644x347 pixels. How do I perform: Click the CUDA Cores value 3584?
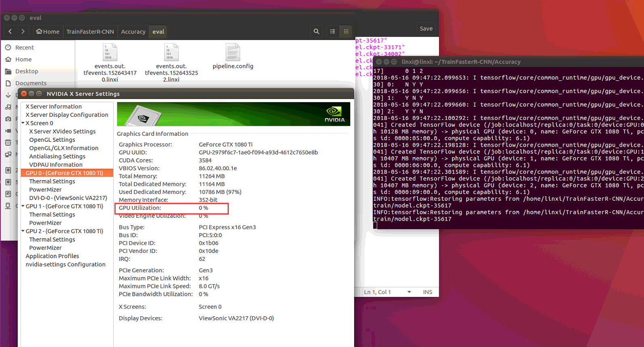(205, 160)
